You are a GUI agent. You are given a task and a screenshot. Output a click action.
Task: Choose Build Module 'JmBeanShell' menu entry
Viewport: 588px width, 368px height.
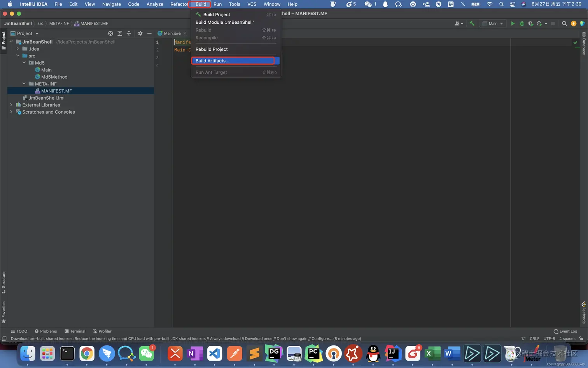tap(235, 22)
